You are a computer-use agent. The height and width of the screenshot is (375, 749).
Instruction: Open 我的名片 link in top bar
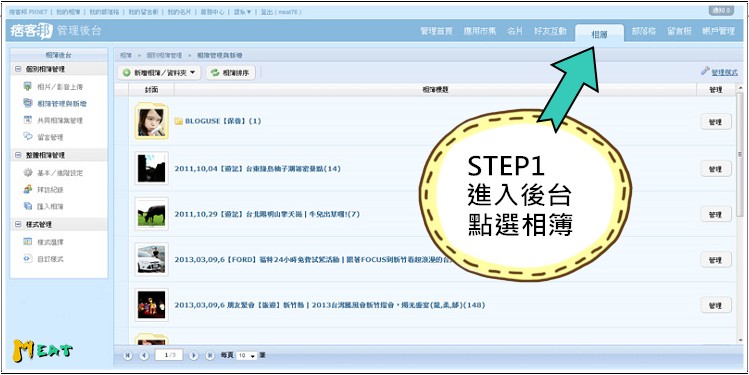[x=178, y=12]
